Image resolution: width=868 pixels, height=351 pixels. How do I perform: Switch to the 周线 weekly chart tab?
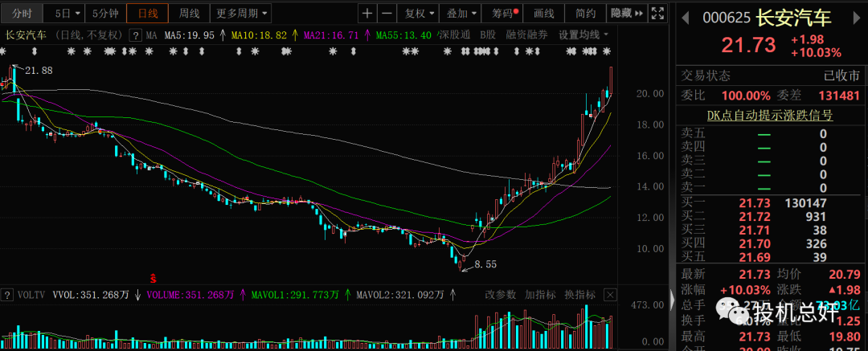[x=189, y=13]
